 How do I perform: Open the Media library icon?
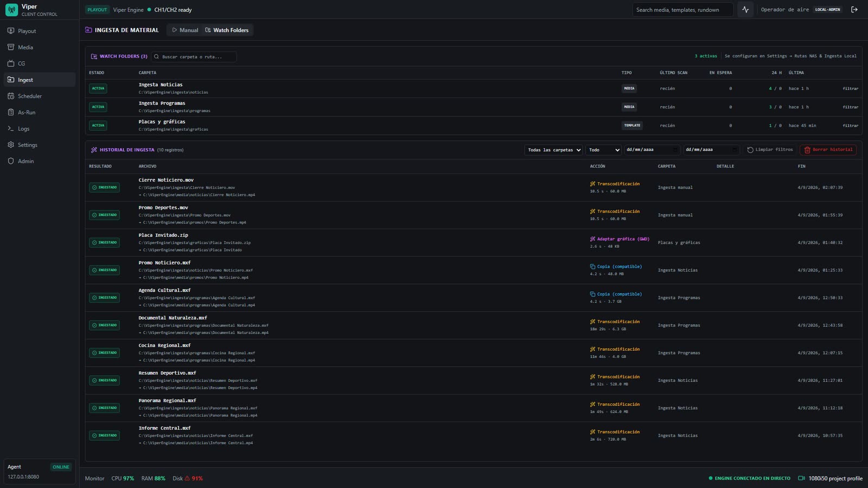pyautogui.click(x=11, y=47)
